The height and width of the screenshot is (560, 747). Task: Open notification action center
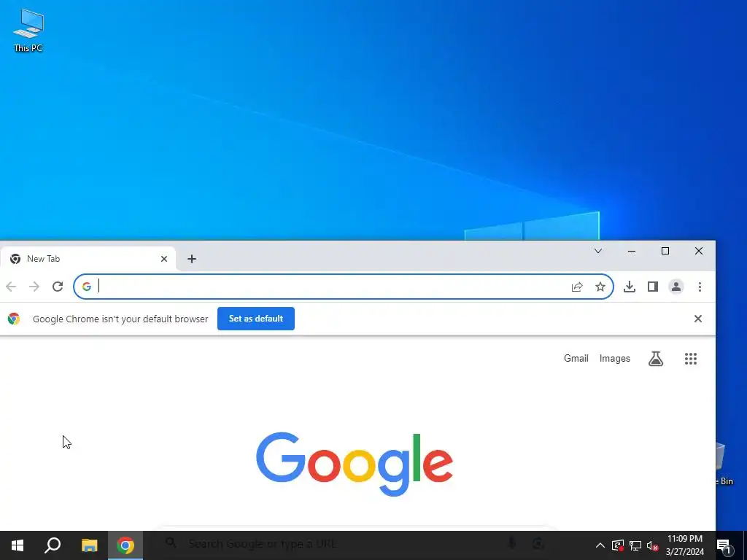coord(724,545)
